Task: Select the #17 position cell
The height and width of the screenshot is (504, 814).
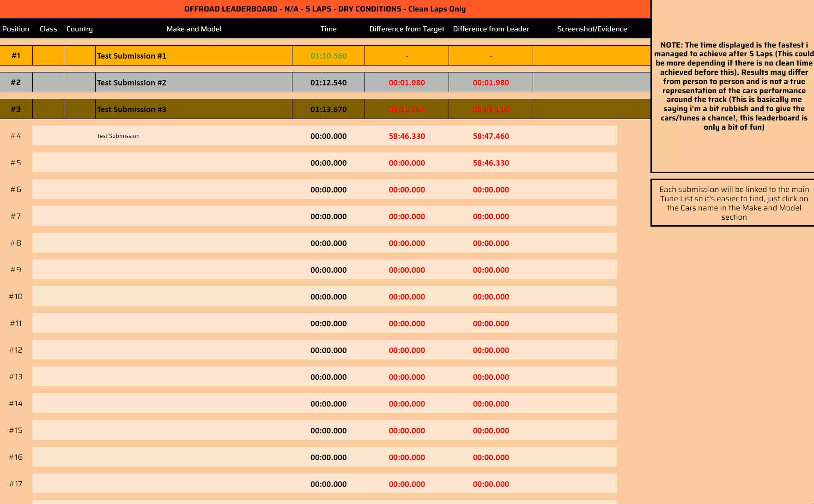Action: click(x=16, y=484)
